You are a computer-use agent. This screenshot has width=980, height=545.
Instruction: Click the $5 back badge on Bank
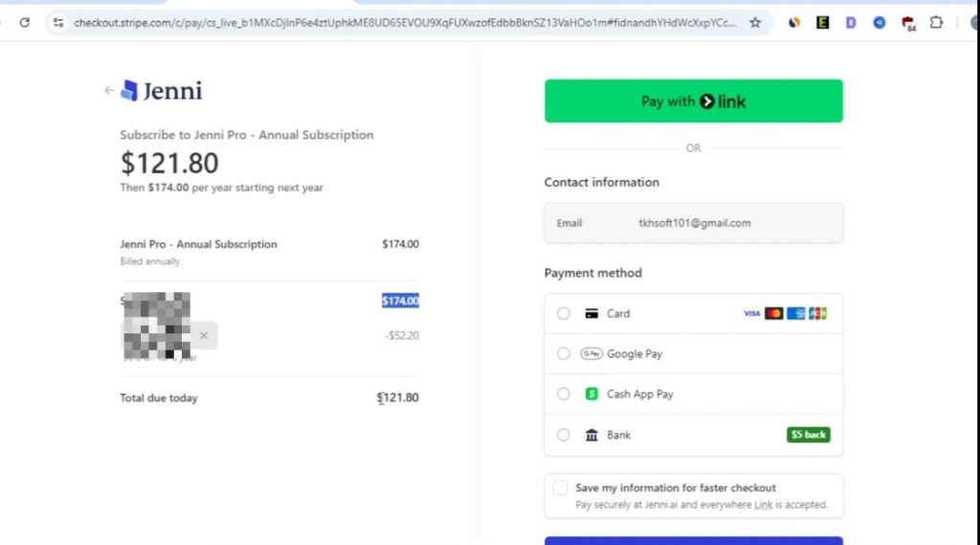click(x=808, y=435)
